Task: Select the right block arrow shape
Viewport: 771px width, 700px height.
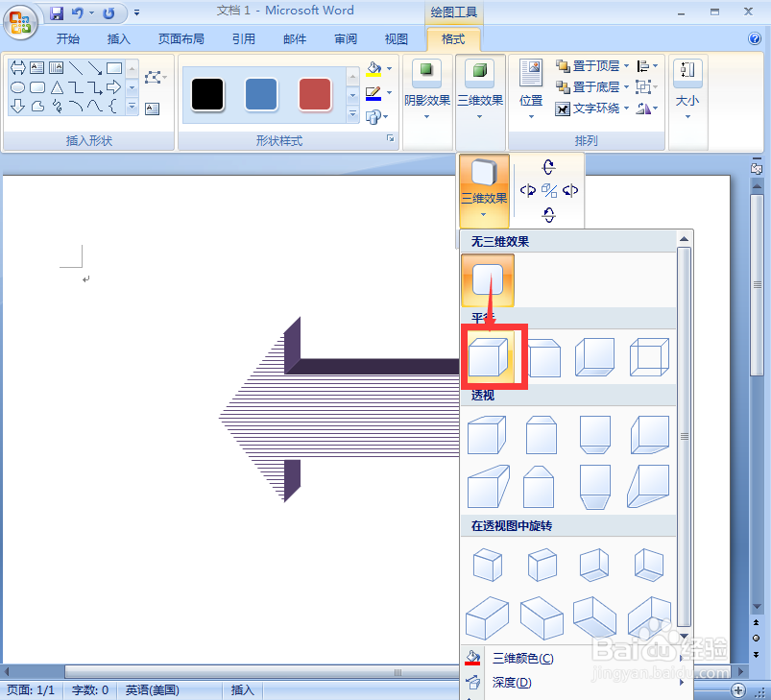Action: coord(113,87)
